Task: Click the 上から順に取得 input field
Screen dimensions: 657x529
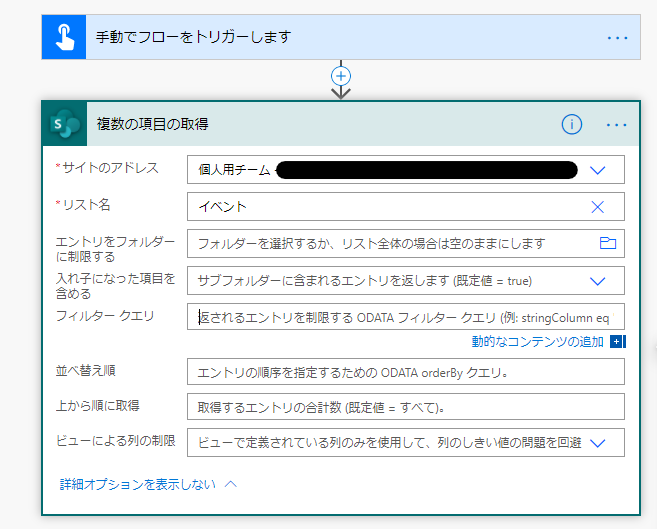Action: pos(406,407)
